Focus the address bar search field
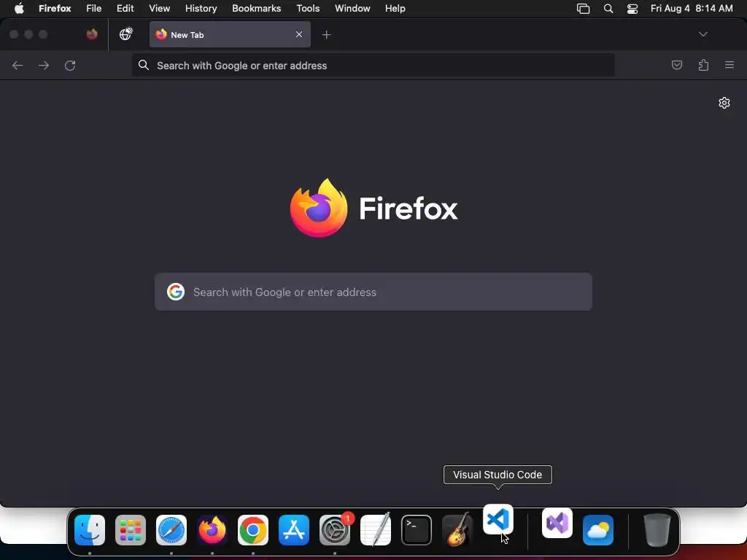The width and height of the screenshot is (747, 560). [373, 65]
